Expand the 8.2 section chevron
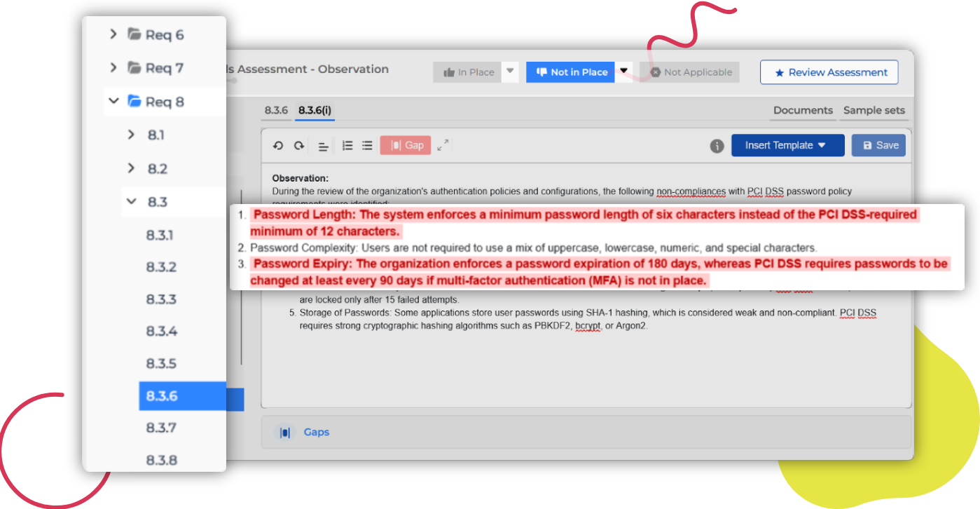Image resolution: width=980 pixels, height=509 pixels. pos(131,168)
